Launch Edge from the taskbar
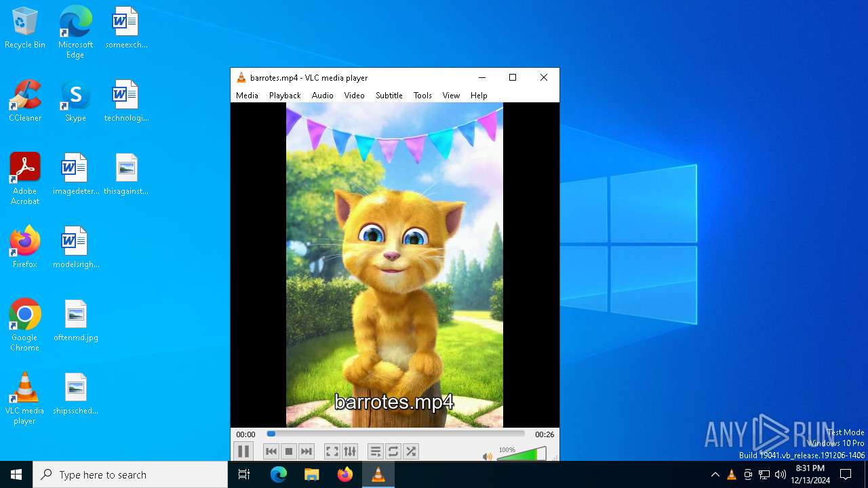 click(x=279, y=474)
